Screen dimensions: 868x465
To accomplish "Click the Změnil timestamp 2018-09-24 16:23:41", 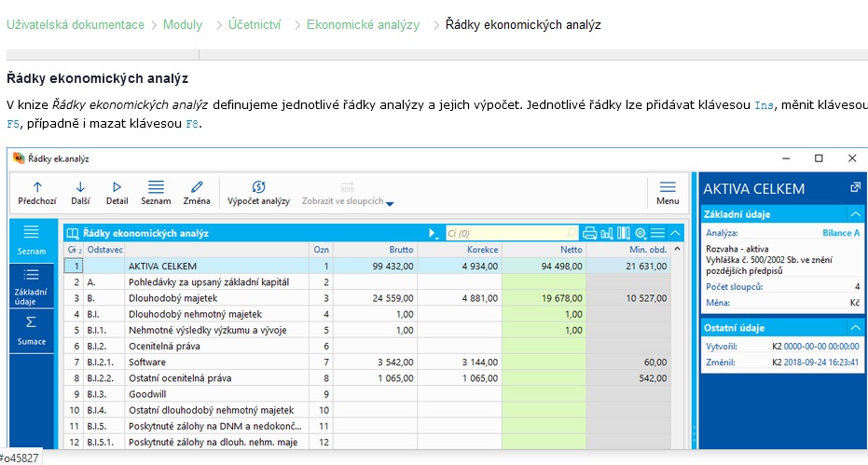I will tap(821, 362).
